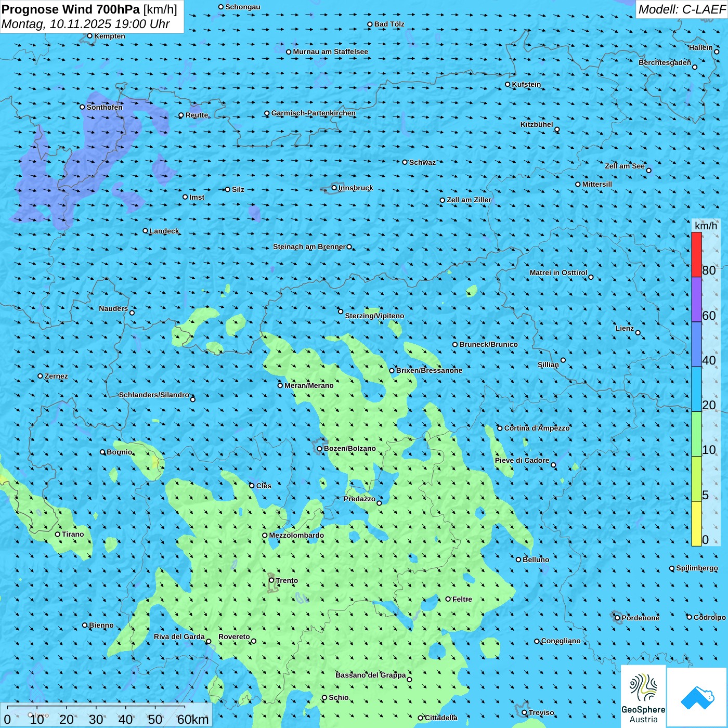Click the Pordenone label
This screenshot has width=728, height=728.
click(641, 618)
